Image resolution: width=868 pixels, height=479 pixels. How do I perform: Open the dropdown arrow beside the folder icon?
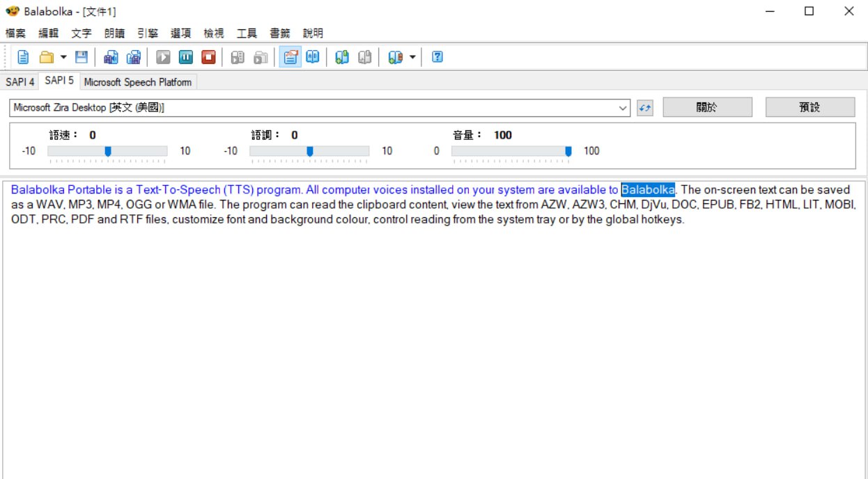[63, 57]
